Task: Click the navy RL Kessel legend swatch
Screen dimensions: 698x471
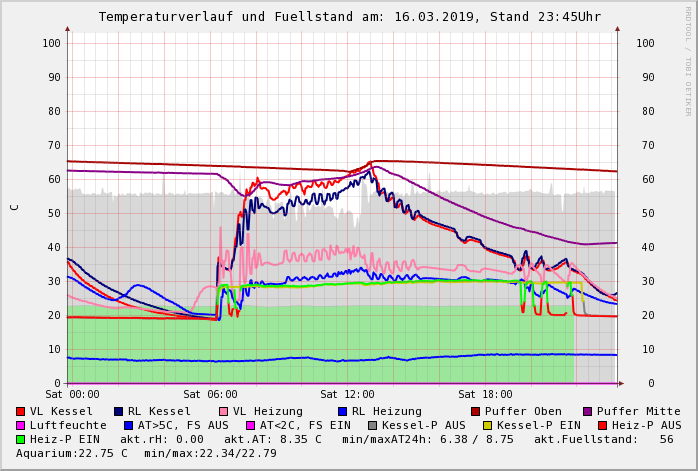Action: click(119, 411)
